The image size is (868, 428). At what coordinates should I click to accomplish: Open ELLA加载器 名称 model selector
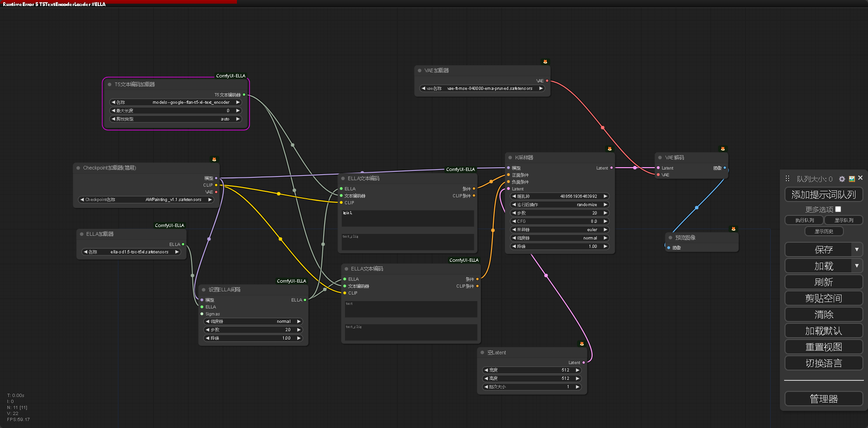(x=131, y=252)
